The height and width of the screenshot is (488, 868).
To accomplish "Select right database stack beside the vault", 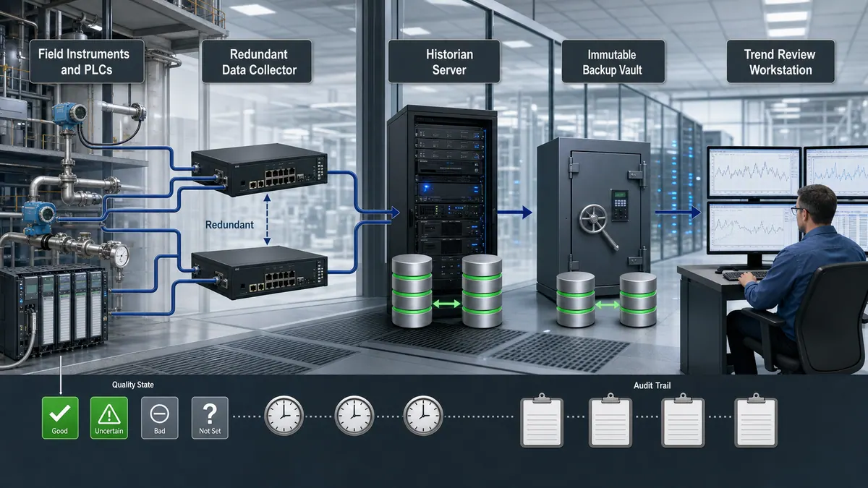I will [638, 299].
